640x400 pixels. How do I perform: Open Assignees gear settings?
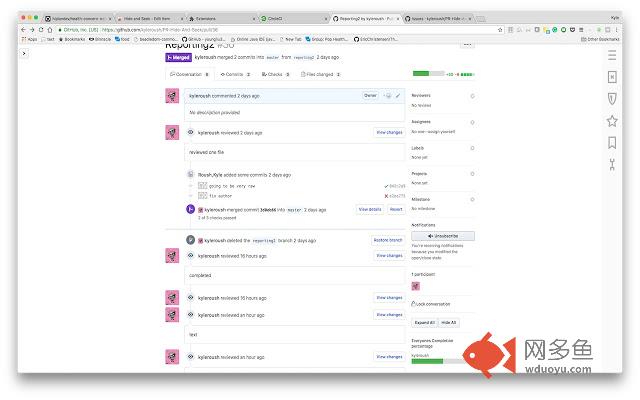472,122
